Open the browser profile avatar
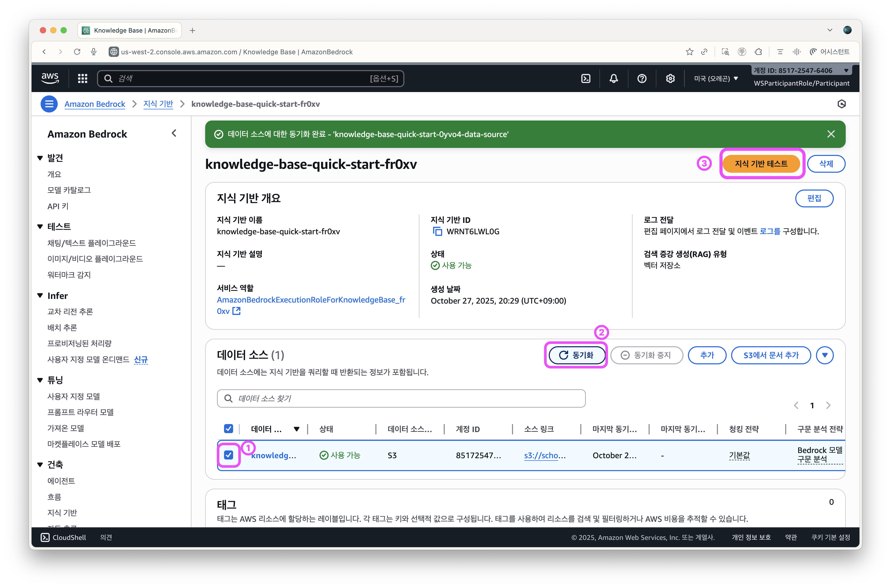The image size is (891, 588). pos(847,30)
